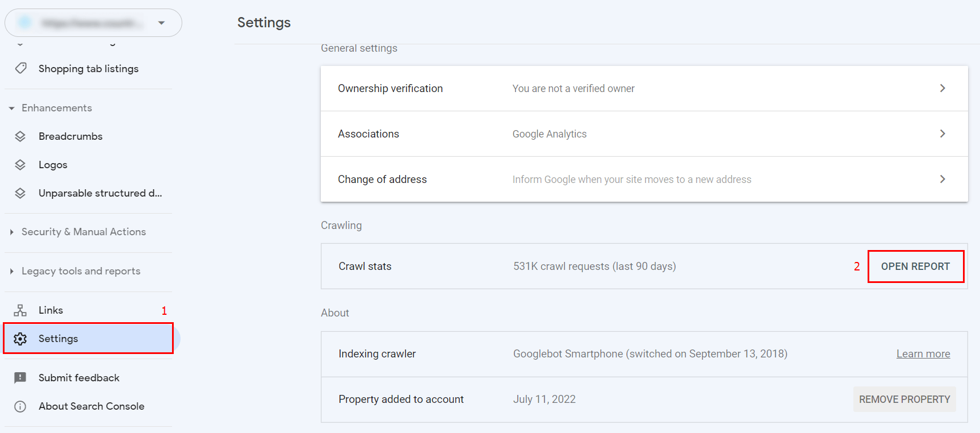Expand Change of address chevron

(x=943, y=179)
